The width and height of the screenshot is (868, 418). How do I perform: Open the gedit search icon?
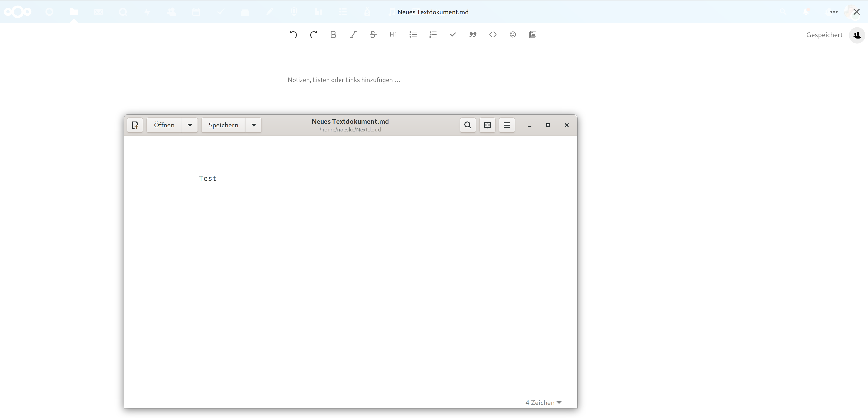tap(468, 125)
